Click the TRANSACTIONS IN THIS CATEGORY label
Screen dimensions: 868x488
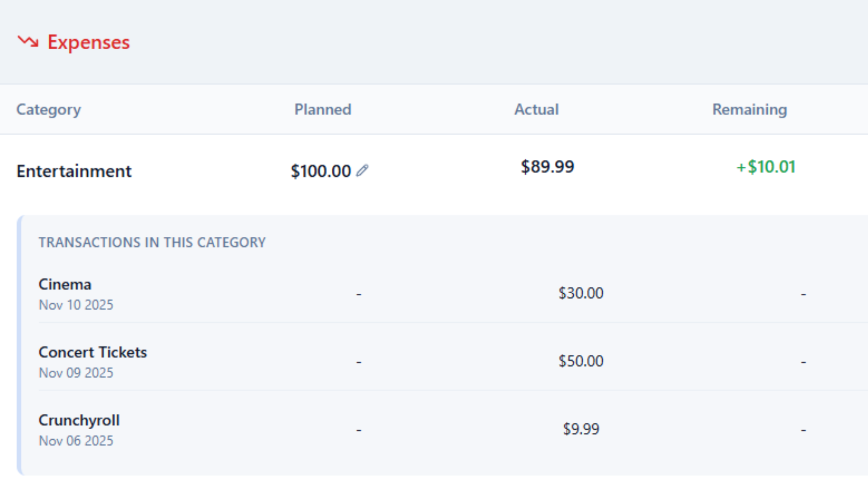(x=152, y=242)
